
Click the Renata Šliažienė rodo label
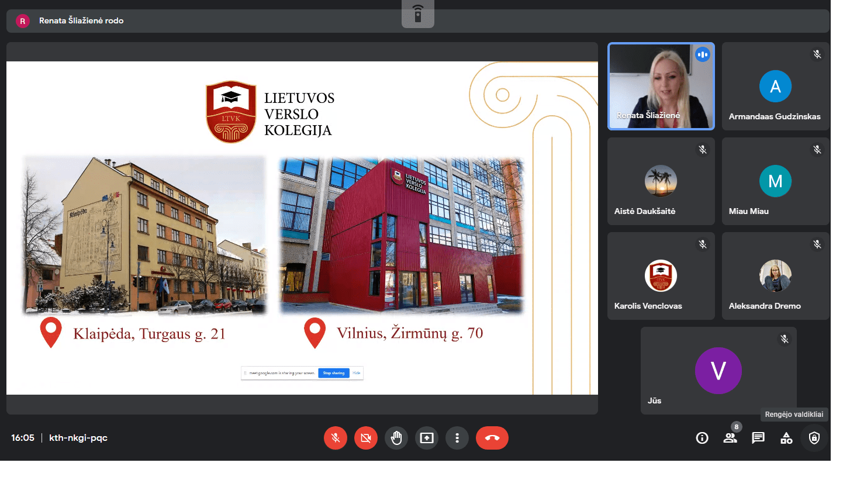(x=81, y=20)
